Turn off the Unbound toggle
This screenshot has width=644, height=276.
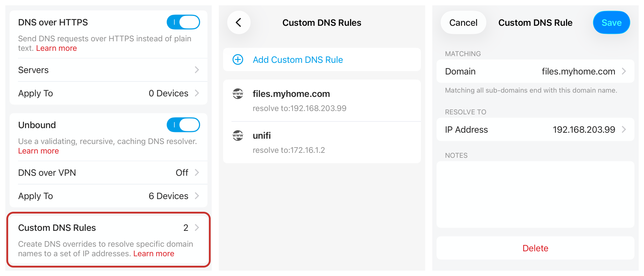[x=183, y=125]
